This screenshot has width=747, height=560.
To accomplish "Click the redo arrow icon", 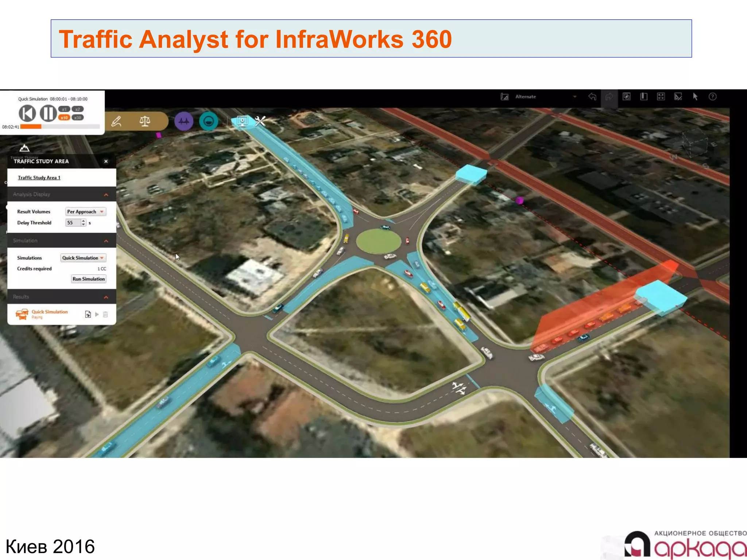I will 609,97.
